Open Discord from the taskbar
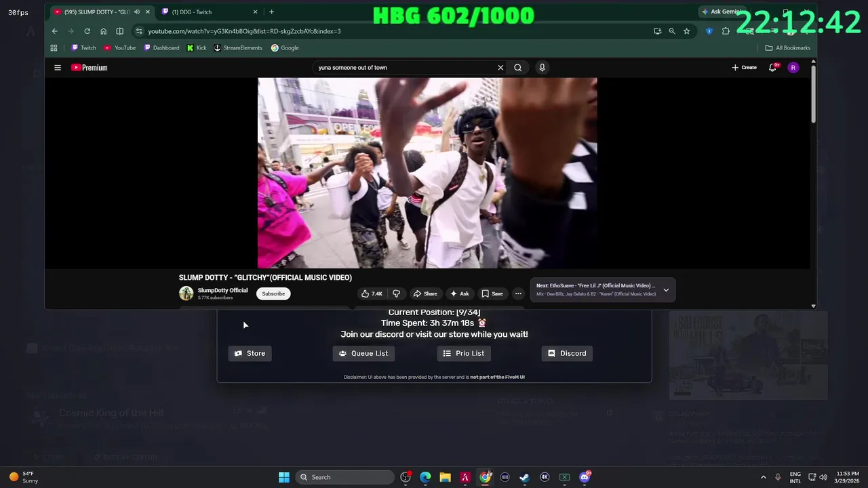This screenshot has width=868, height=488. click(585, 477)
